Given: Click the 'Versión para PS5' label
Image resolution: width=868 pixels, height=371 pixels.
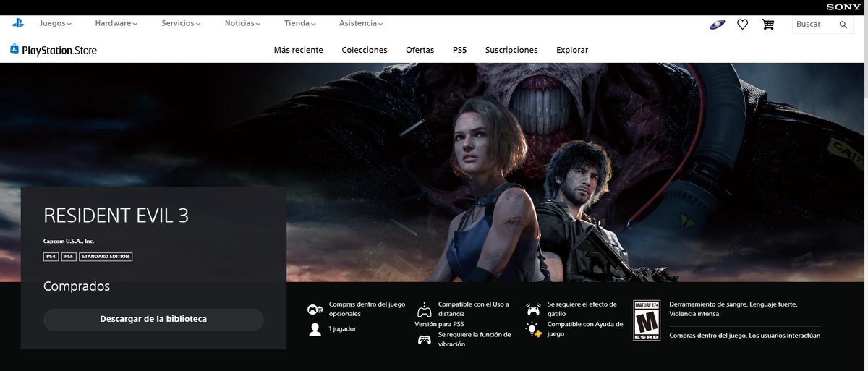Looking at the screenshot, I should pyautogui.click(x=440, y=324).
